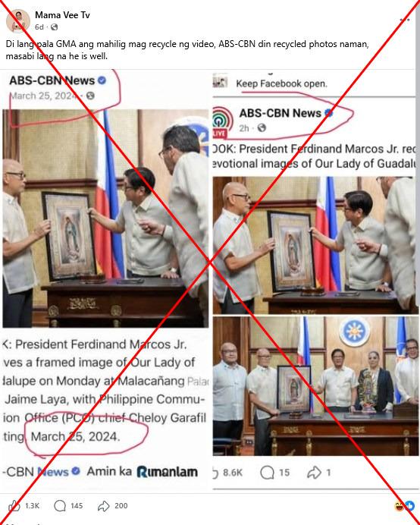Click the post caption text

(187, 50)
